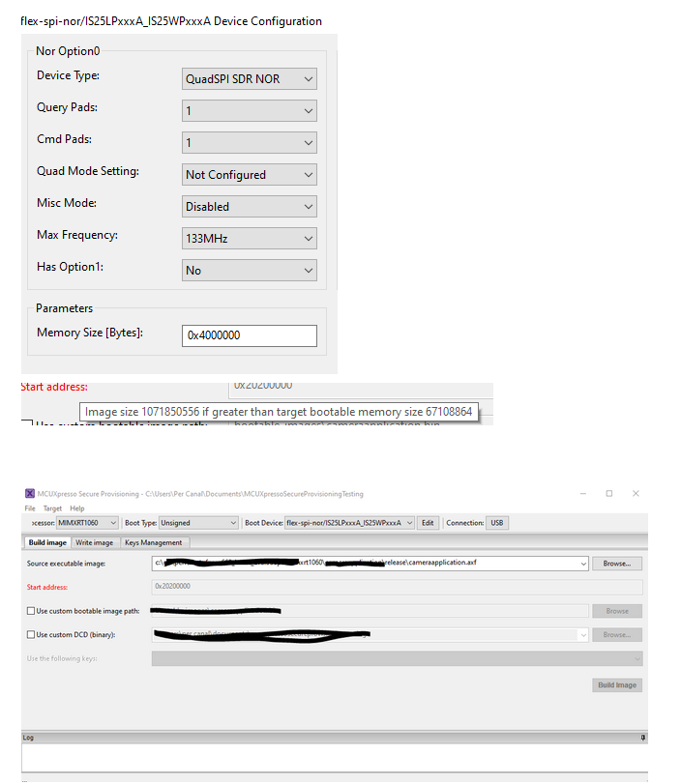Enable Use custom bootable image path checkbox

[x=31, y=611]
